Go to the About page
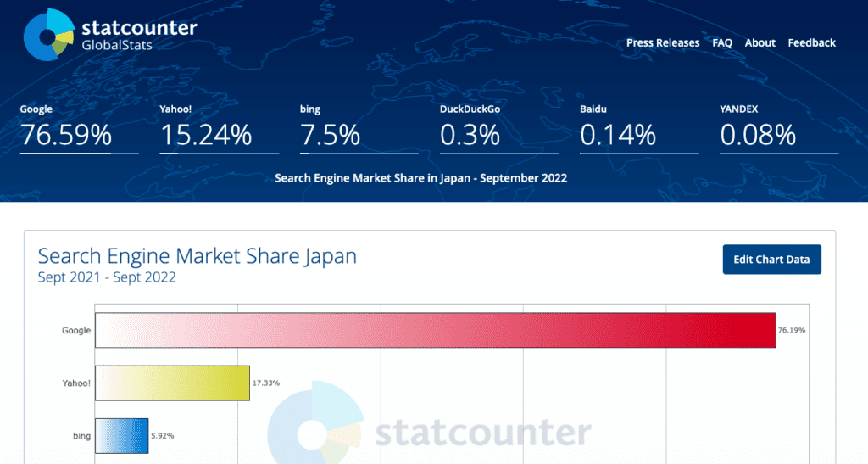Viewport: 868px width, 464px height. pos(759,42)
